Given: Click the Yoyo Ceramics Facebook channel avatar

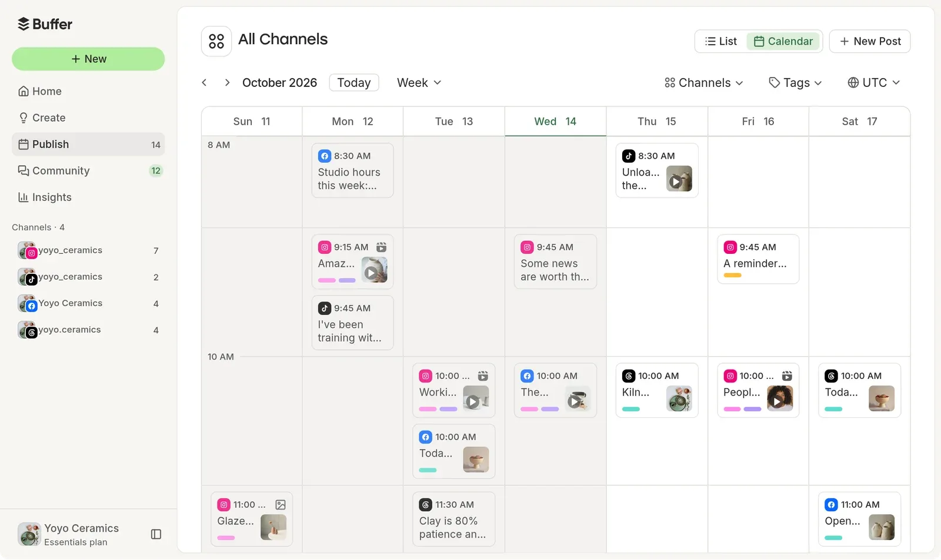Looking at the screenshot, I should (28, 304).
